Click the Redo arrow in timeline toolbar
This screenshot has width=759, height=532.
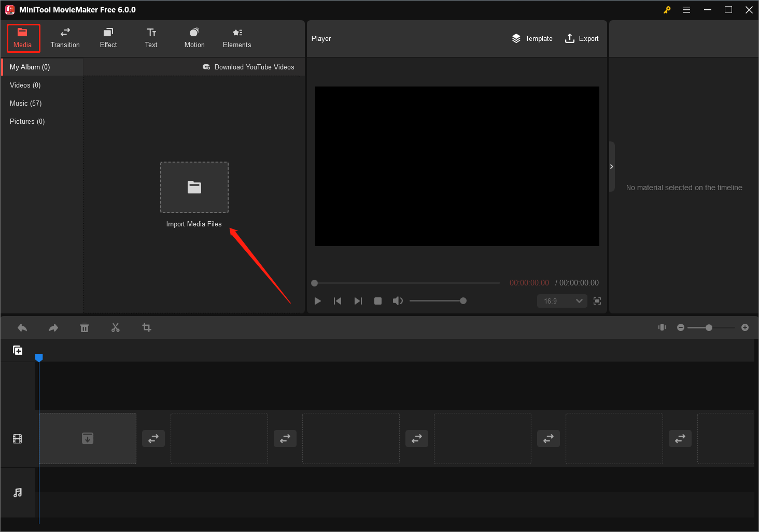point(53,328)
